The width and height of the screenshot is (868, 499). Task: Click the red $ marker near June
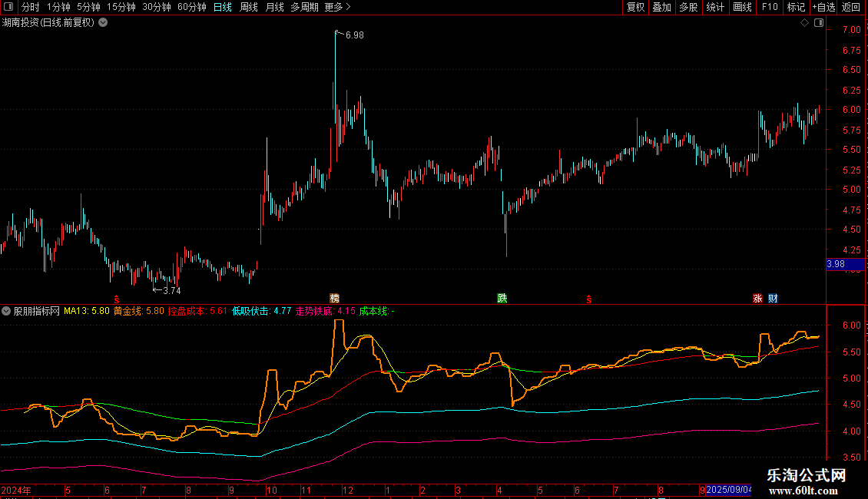click(x=116, y=299)
